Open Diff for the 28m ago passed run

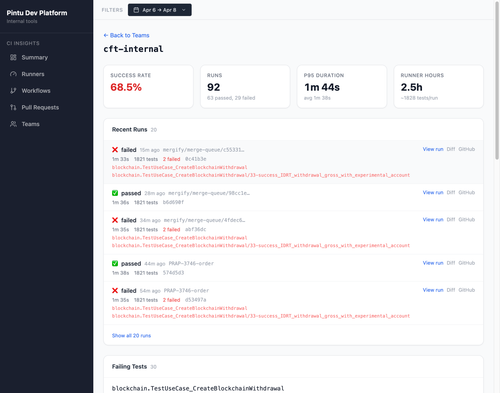pos(451,192)
